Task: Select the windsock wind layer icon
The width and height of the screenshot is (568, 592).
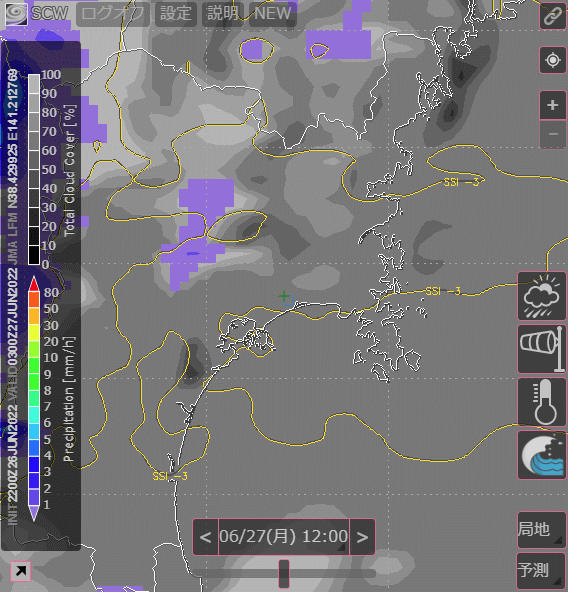Action: pos(542,349)
